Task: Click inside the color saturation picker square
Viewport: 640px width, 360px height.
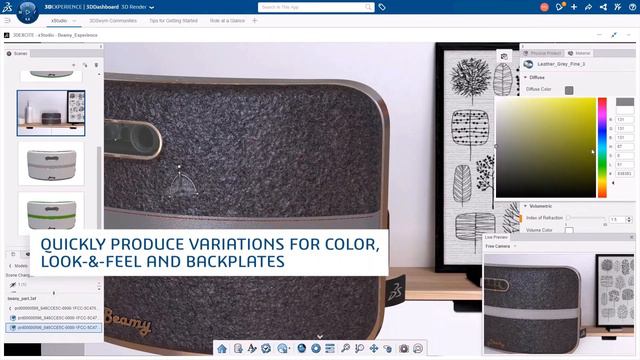Action: point(546,147)
